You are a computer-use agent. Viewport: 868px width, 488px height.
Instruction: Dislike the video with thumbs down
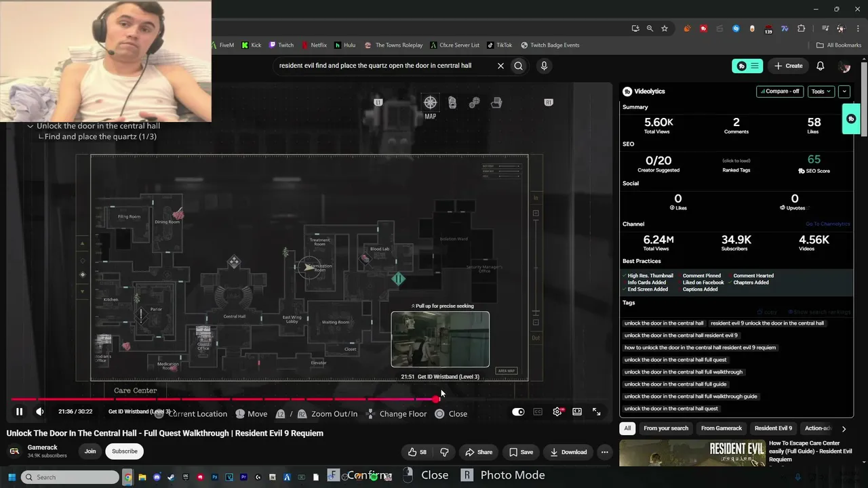click(444, 452)
